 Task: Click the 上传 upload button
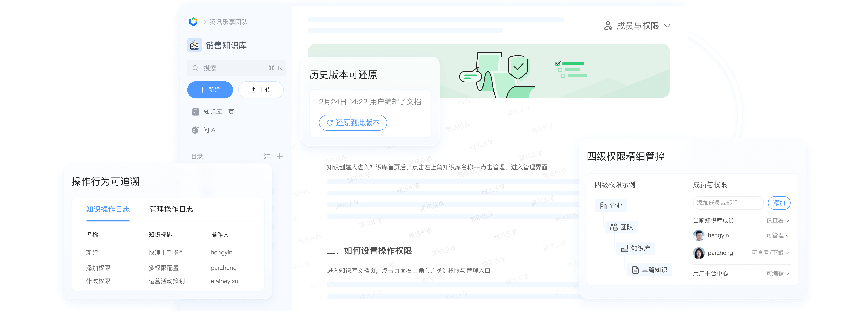click(x=261, y=90)
